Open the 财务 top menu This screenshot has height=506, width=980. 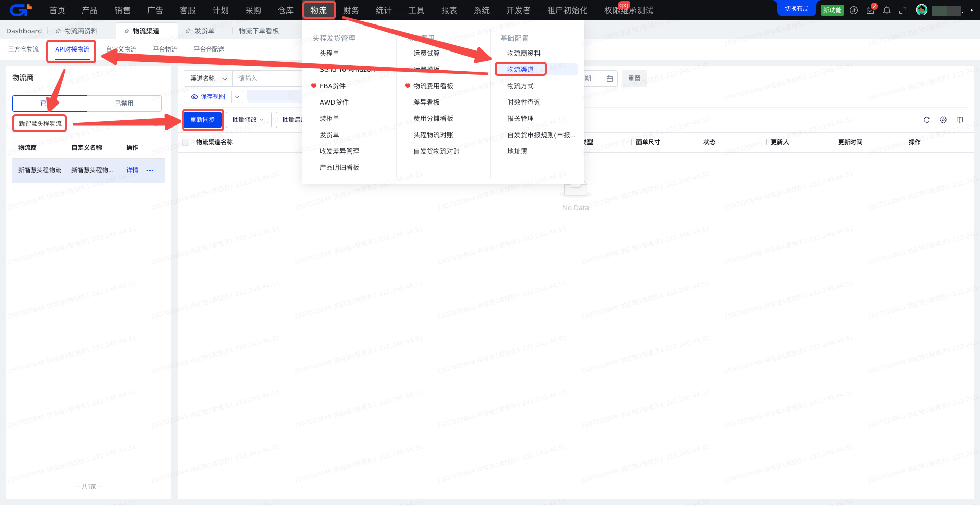tap(351, 10)
